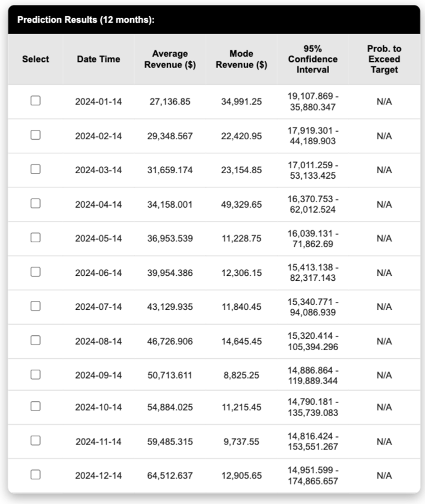The height and width of the screenshot is (504, 425).
Task: Click the 95% Confidence Interval header
Action: click(313, 59)
